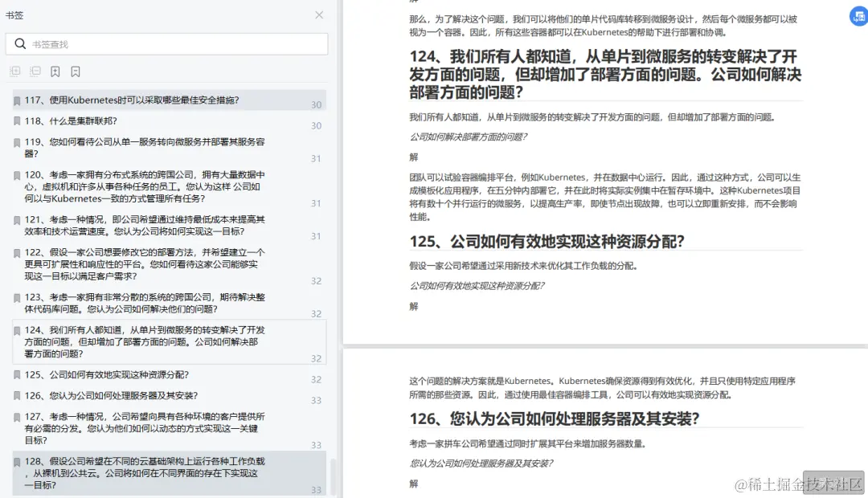Click the flag icon beside bookmark 126

pyautogui.click(x=17, y=396)
